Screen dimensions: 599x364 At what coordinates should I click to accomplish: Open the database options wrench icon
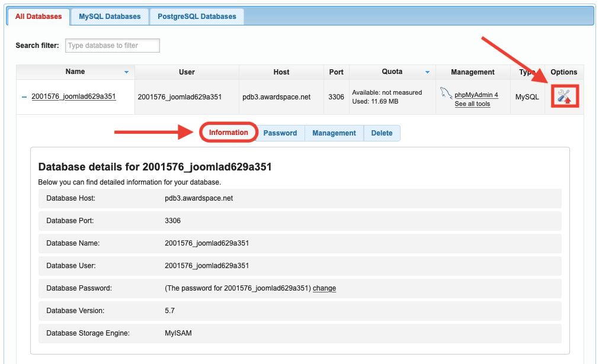coord(564,96)
